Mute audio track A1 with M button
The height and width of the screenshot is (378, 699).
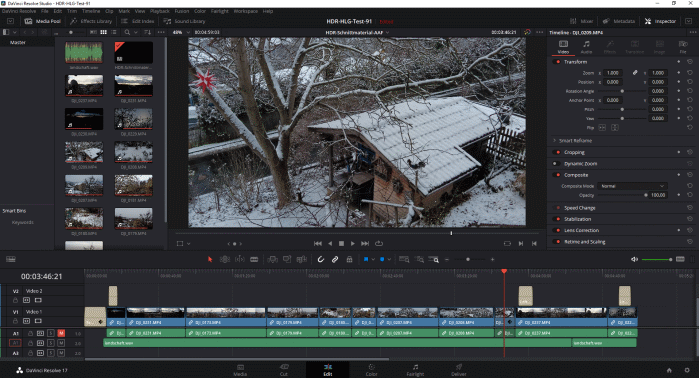(61, 333)
